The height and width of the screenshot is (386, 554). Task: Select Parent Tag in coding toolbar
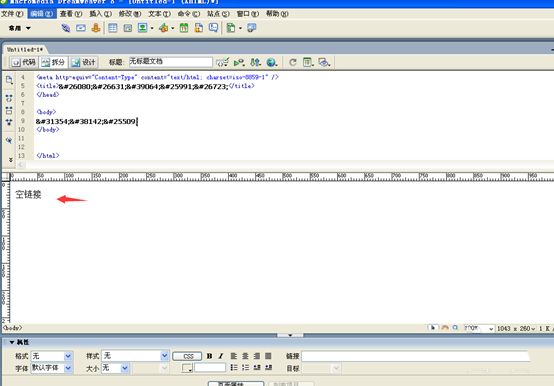coord(9,141)
